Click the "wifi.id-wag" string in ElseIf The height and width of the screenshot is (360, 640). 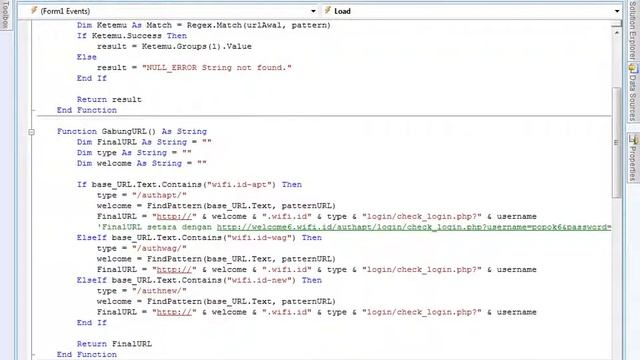(261, 238)
